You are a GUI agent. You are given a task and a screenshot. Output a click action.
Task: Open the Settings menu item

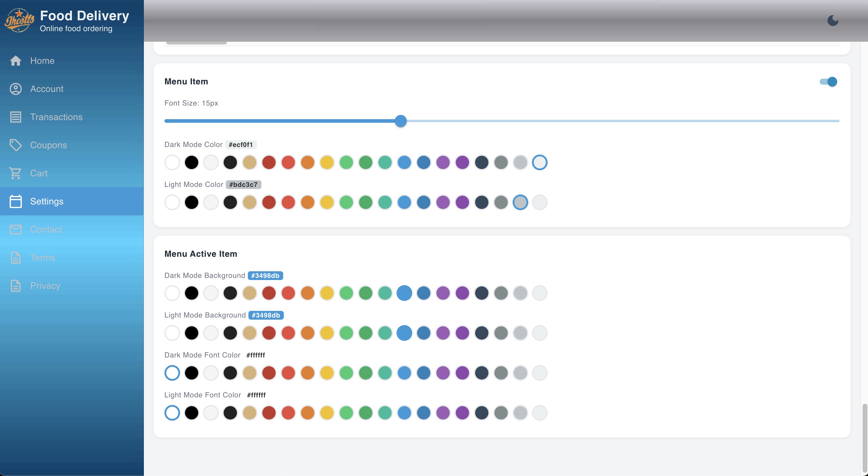pos(47,201)
